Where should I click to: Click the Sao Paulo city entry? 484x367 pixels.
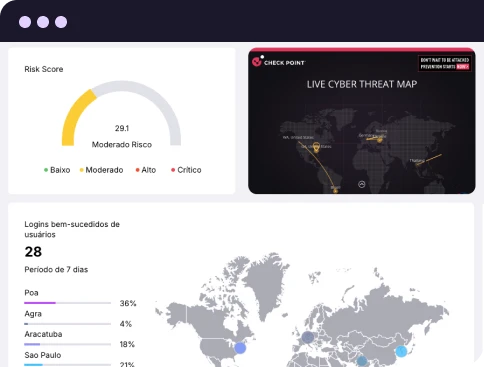point(43,355)
